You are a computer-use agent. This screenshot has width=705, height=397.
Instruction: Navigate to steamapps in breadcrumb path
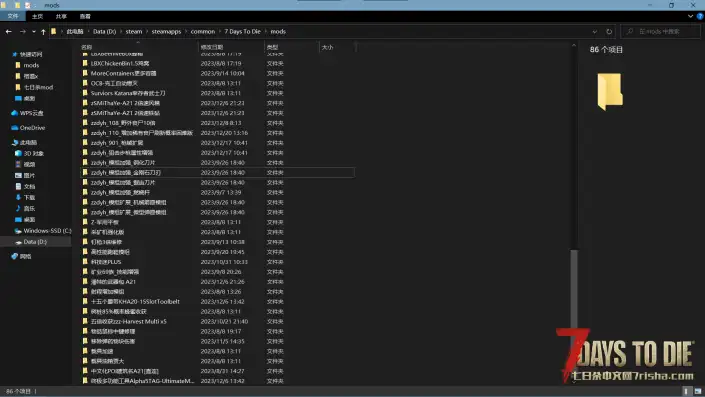point(166,31)
